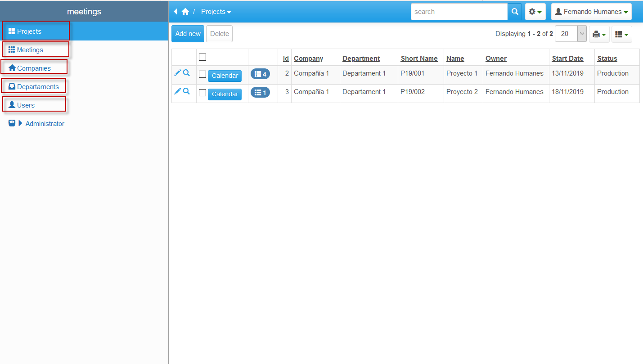Toggle the select-all checkbox in header

click(x=202, y=57)
